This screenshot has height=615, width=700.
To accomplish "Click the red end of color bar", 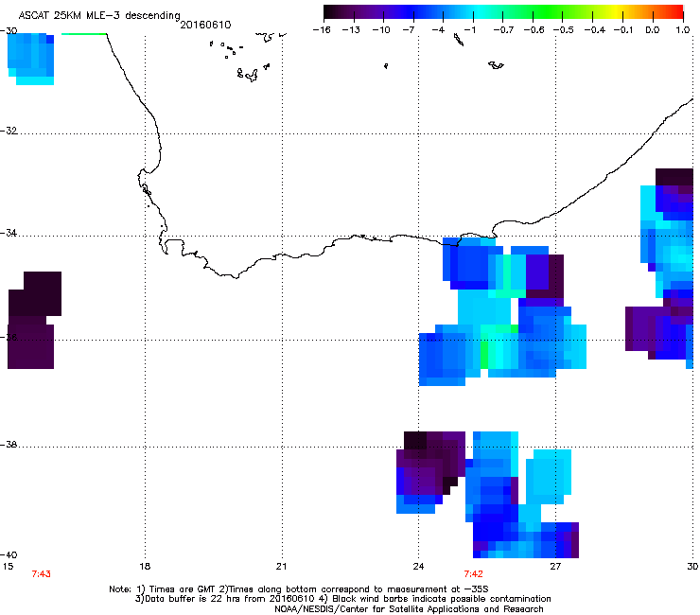I will [x=674, y=11].
